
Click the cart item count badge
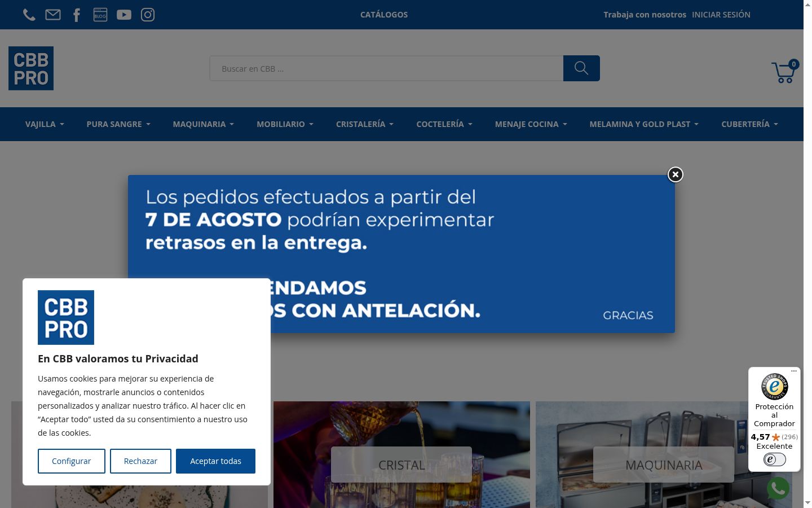(x=793, y=64)
